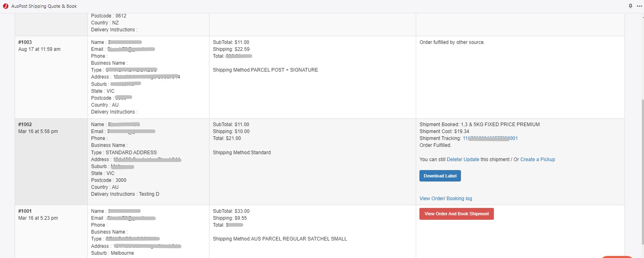Click the Download Label button
The height and width of the screenshot is (258, 644).
tap(440, 176)
